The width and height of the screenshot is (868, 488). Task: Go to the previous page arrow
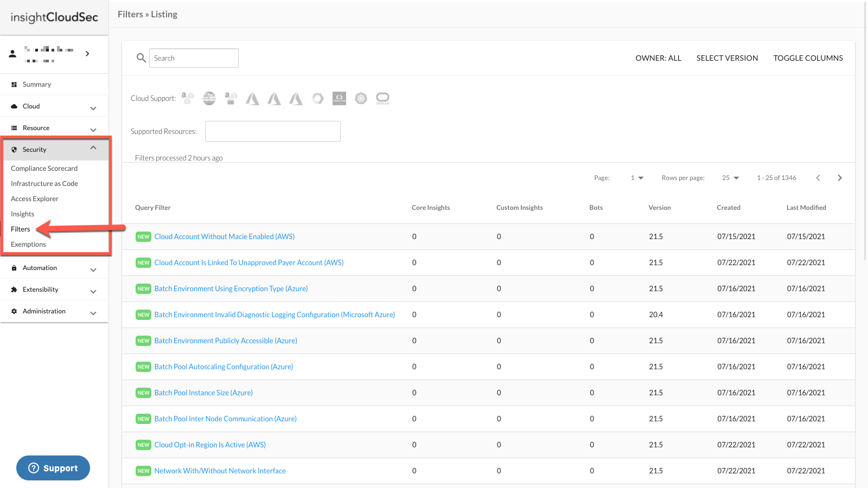click(818, 178)
